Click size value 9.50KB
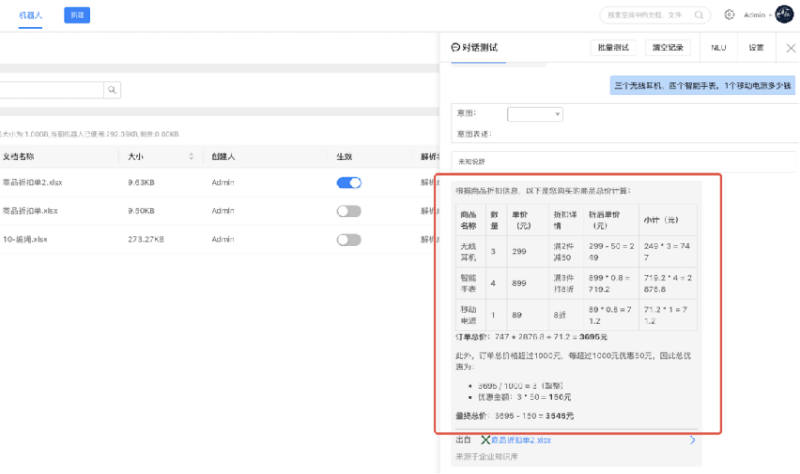Image resolution: width=800 pixels, height=474 pixels. pyautogui.click(x=141, y=211)
